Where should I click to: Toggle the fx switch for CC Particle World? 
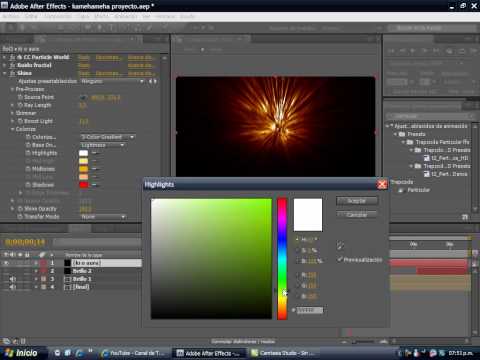click(x=12, y=57)
